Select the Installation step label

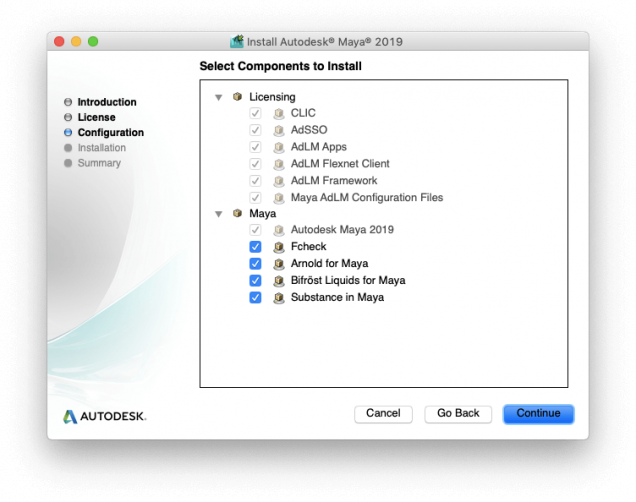pyautogui.click(x=102, y=148)
